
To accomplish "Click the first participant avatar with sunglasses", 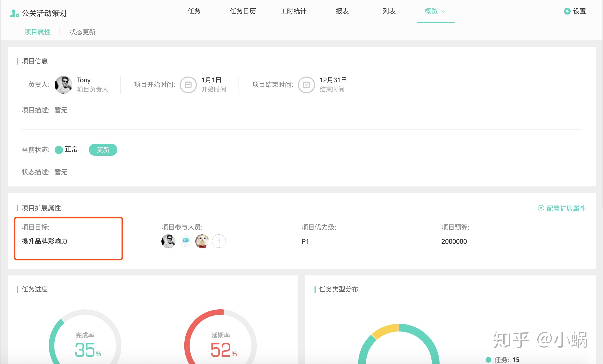I will [x=168, y=241].
